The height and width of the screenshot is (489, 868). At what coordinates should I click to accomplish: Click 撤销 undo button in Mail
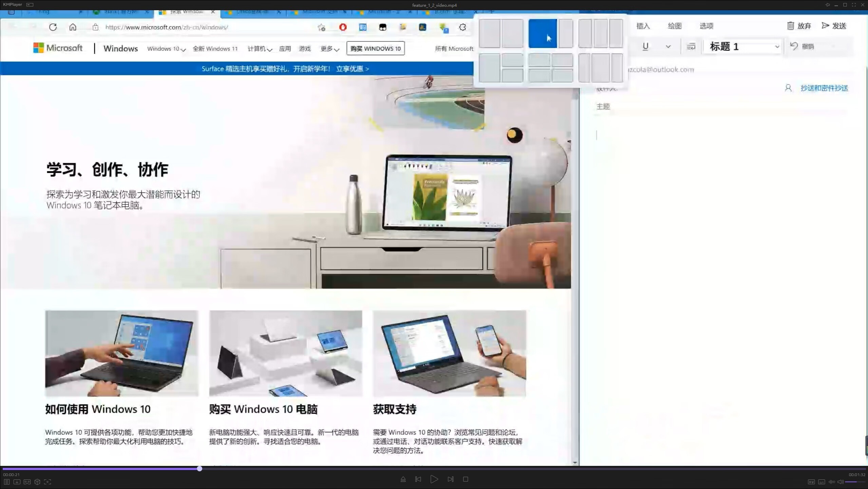pyautogui.click(x=802, y=47)
